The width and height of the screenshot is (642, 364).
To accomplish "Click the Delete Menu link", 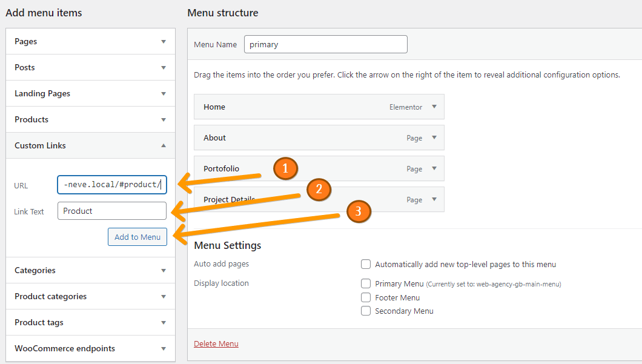I will pos(216,344).
